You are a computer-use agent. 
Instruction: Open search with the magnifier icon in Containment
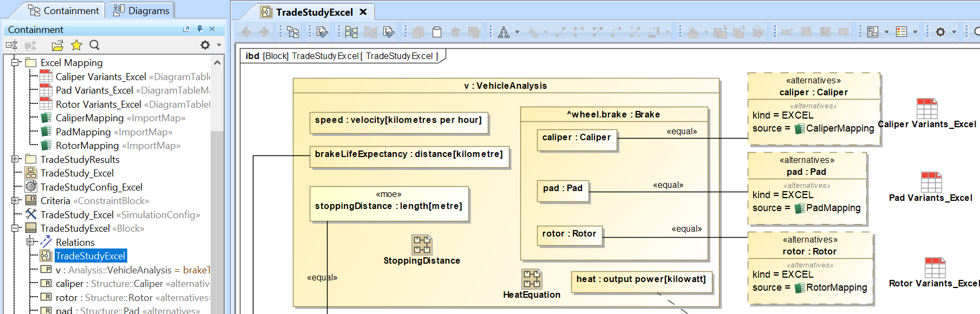[x=94, y=45]
